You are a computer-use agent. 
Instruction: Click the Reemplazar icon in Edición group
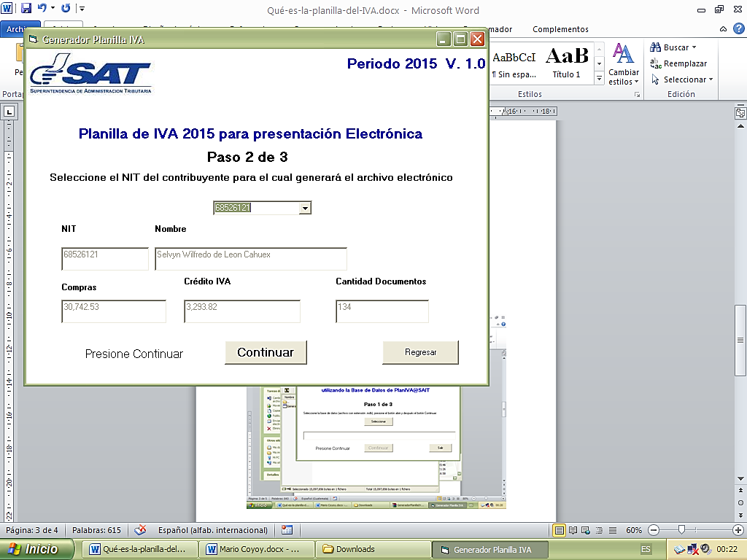click(x=657, y=63)
